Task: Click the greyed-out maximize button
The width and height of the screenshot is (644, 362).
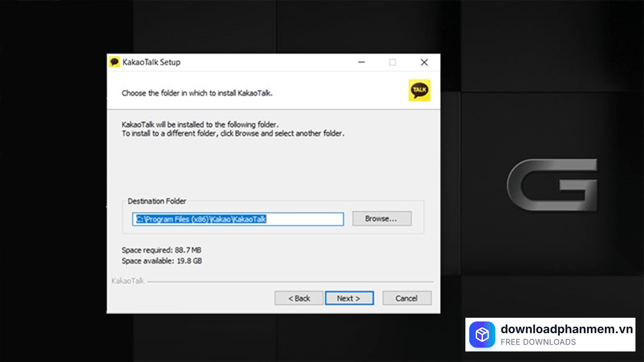Action: tap(392, 62)
